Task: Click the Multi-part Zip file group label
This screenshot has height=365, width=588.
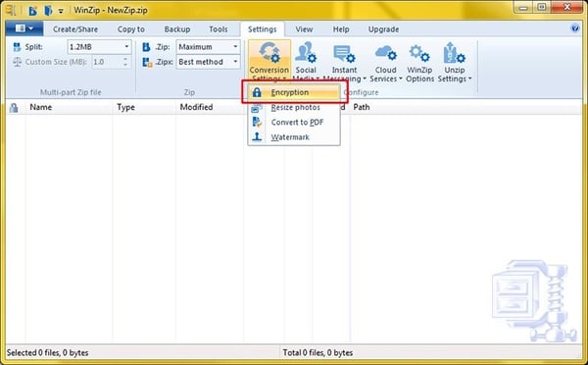Action: pos(71,92)
